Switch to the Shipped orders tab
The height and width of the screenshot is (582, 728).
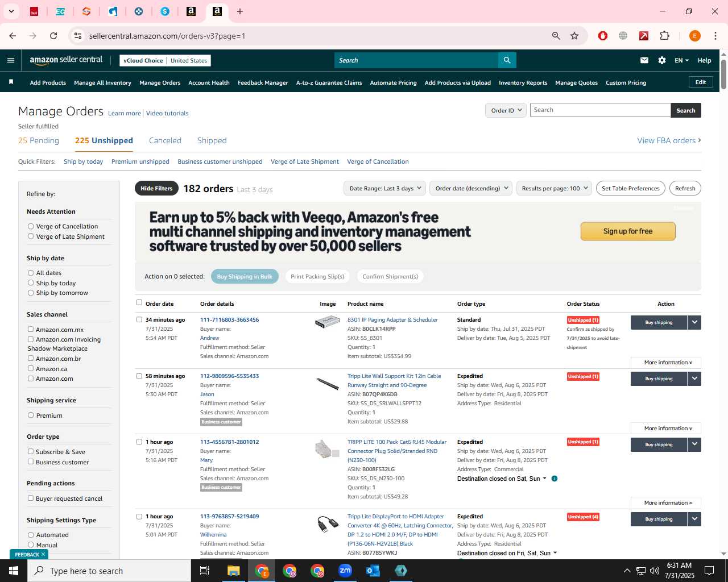pos(212,140)
